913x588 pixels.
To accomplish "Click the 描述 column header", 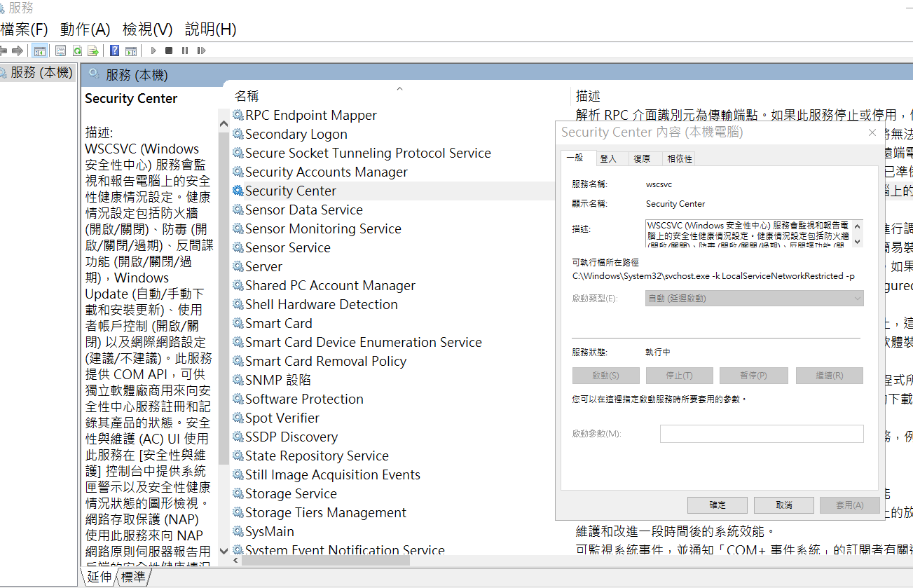I will [x=588, y=96].
